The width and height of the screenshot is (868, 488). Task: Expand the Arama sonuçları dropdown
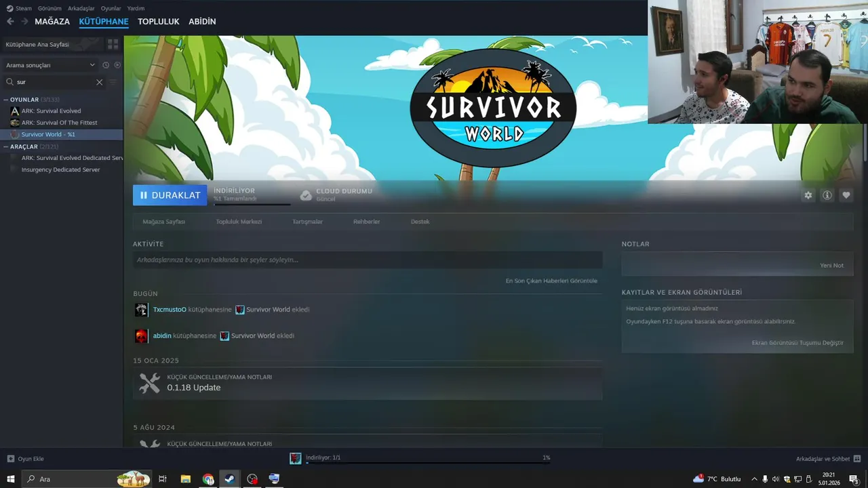pos(50,65)
